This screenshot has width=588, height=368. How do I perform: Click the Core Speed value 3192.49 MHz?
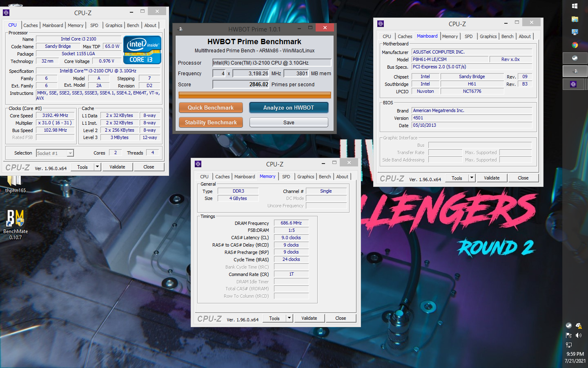point(56,116)
